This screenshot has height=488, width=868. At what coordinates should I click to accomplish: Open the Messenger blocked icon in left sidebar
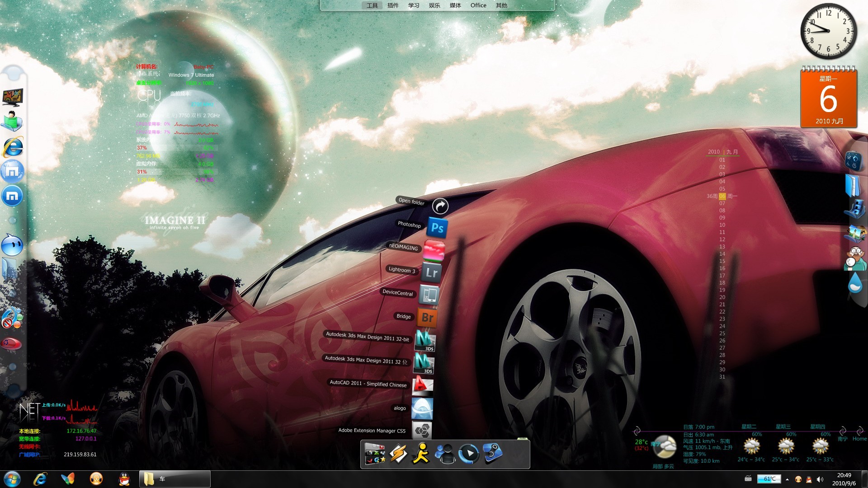tap(12, 318)
